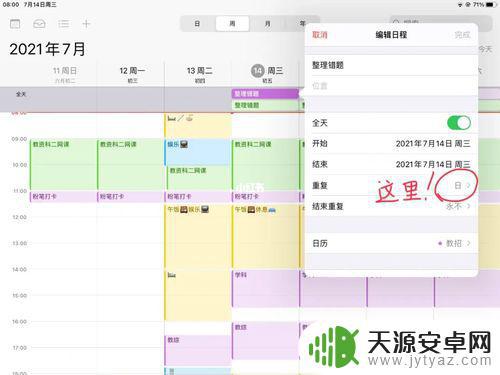Tap the 今天 today button

click(485, 49)
